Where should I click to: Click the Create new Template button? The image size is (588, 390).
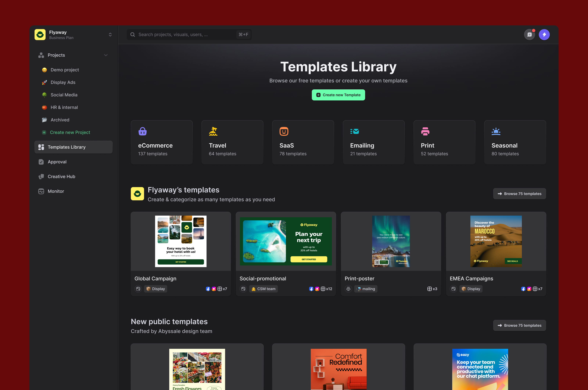coord(338,95)
